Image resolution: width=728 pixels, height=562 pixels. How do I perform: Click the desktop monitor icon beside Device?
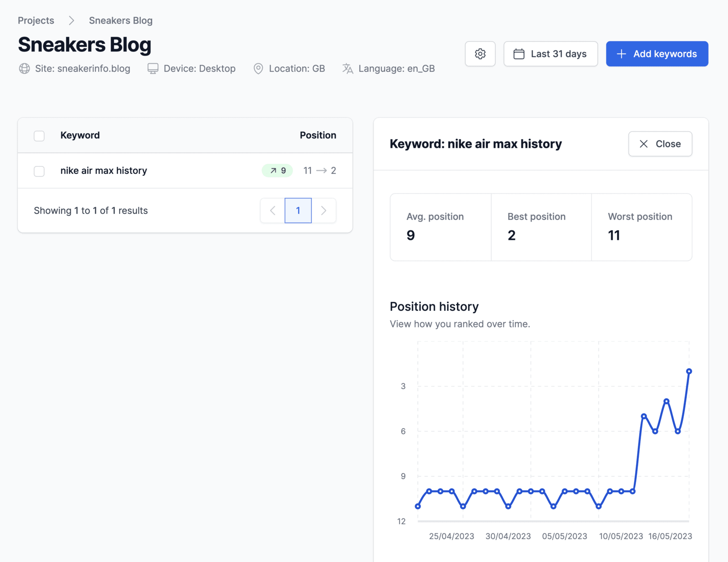pyautogui.click(x=153, y=68)
